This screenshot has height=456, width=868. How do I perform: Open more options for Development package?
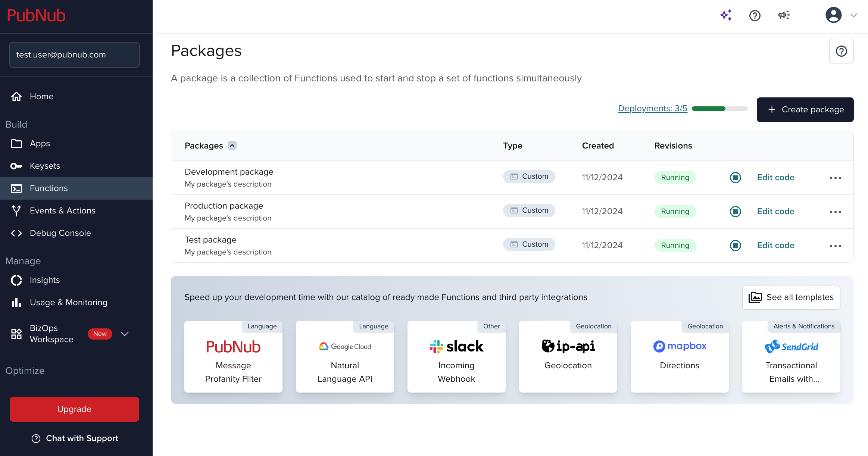pos(835,178)
